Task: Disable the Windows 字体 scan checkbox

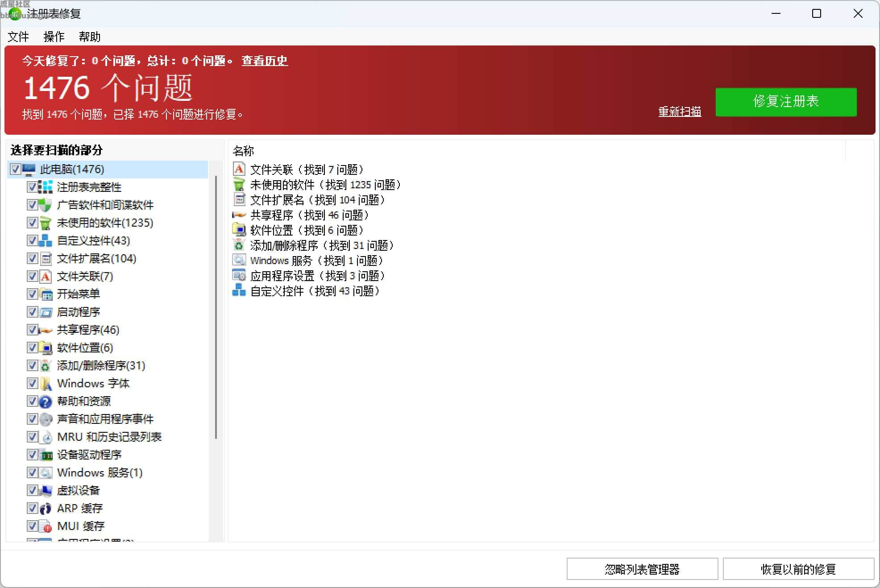Action: point(32,383)
